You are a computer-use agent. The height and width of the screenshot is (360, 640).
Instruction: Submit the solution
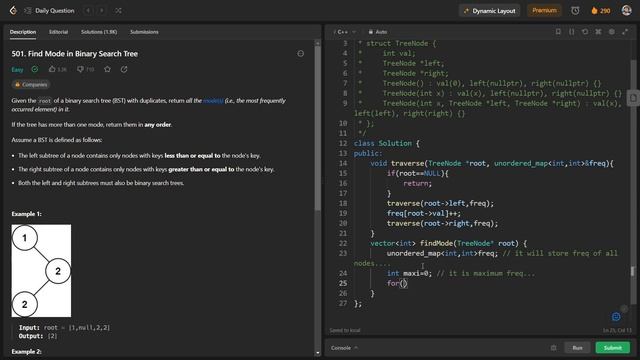tap(613, 348)
